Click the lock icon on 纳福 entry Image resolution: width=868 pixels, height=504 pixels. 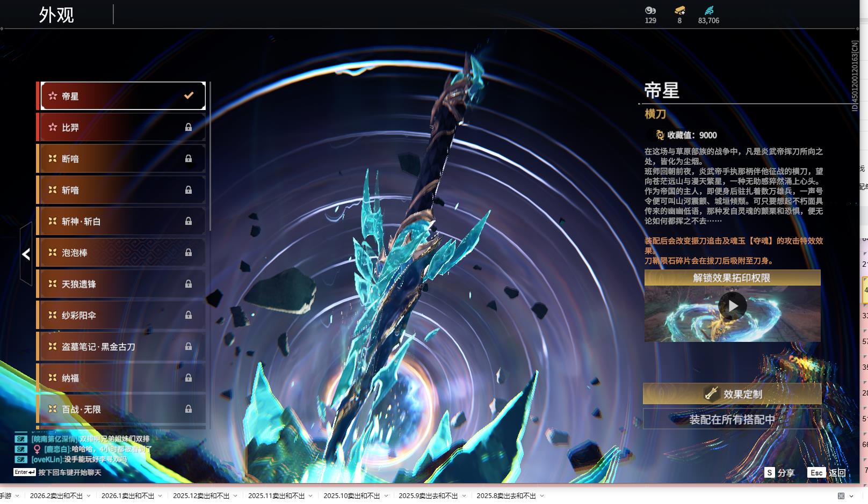189,378
